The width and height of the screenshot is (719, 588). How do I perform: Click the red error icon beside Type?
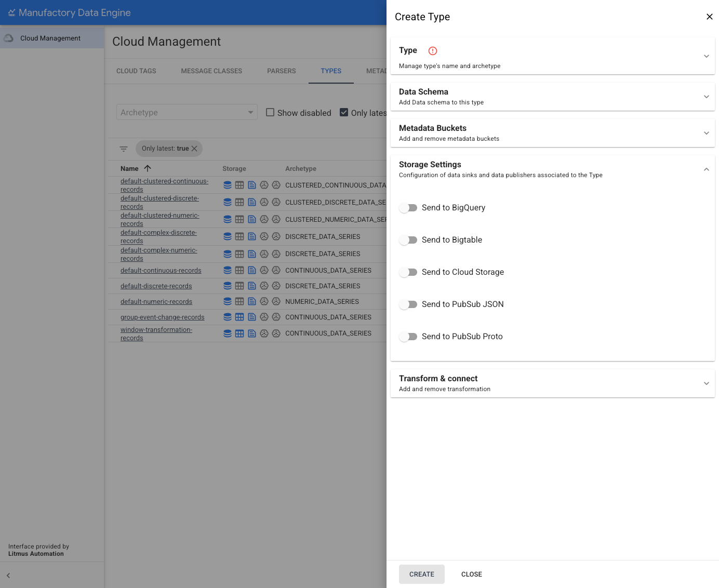tap(432, 51)
